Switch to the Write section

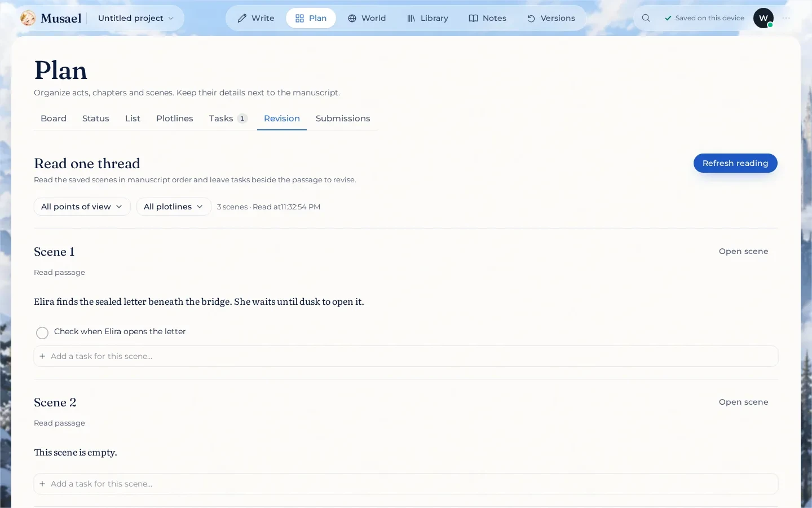256,18
